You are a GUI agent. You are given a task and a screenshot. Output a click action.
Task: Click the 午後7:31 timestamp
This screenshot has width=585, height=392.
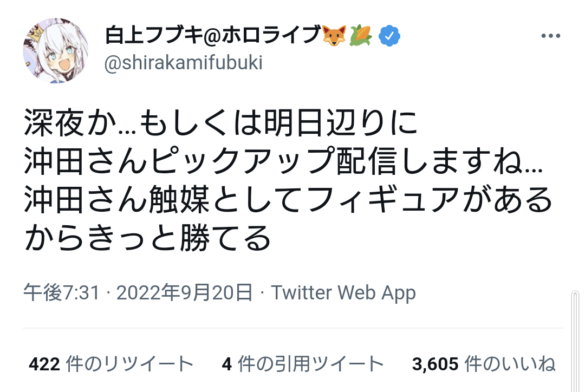(x=62, y=293)
